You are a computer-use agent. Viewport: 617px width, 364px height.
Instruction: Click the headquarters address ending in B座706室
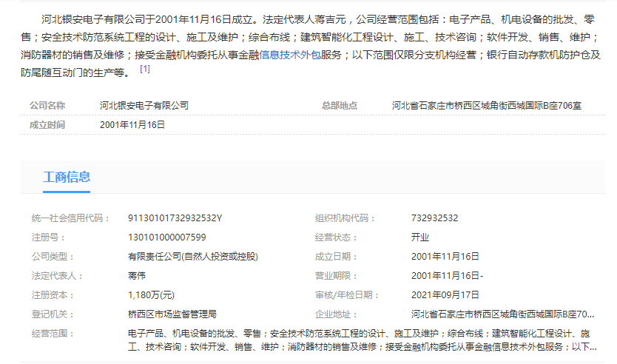click(487, 106)
